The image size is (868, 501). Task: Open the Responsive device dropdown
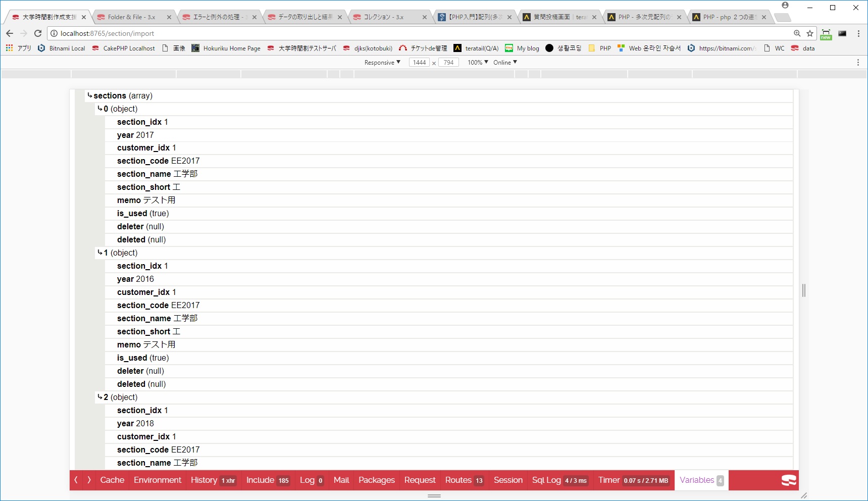pos(382,62)
